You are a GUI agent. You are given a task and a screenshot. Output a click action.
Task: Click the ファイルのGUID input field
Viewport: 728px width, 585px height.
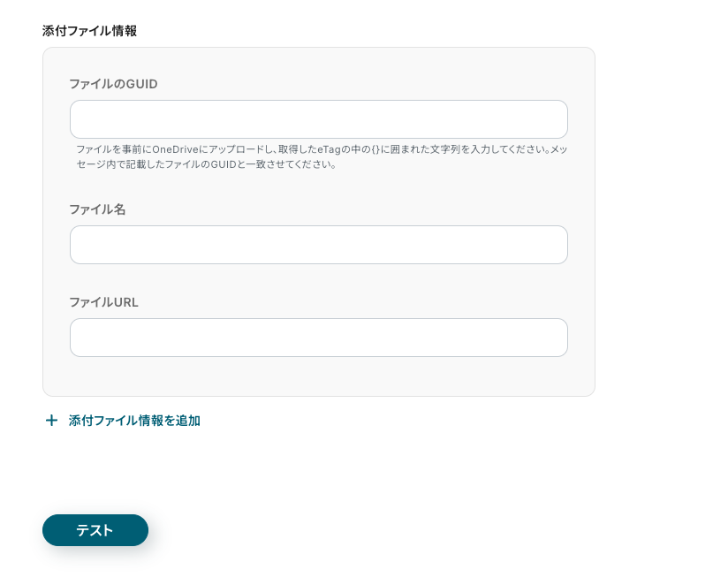(x=318, y=119)
